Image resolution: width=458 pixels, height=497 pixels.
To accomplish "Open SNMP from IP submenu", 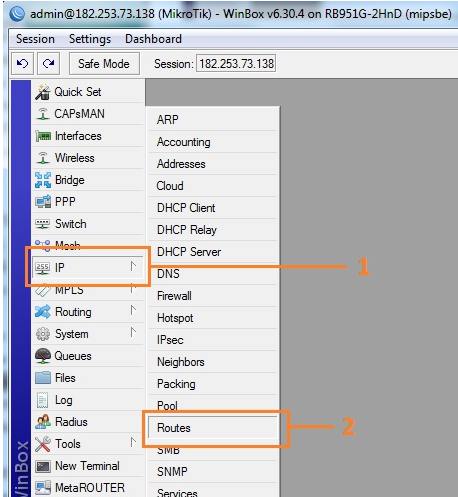I will point(213,472).
